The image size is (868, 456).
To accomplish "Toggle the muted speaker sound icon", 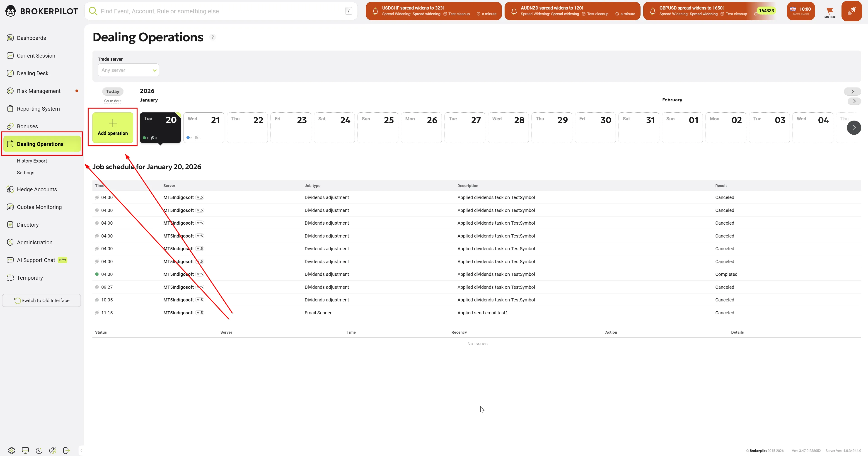I will point(53,450).
